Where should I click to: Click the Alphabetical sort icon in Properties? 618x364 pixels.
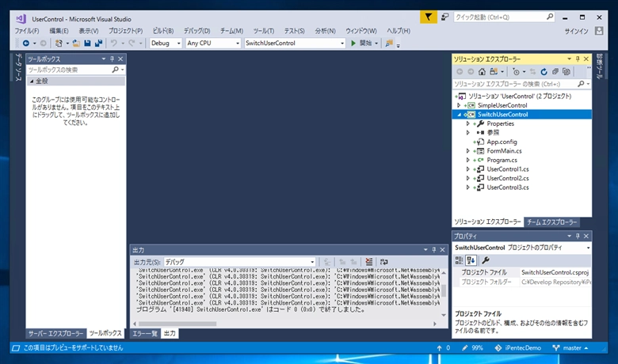click(x=471, y=260)
